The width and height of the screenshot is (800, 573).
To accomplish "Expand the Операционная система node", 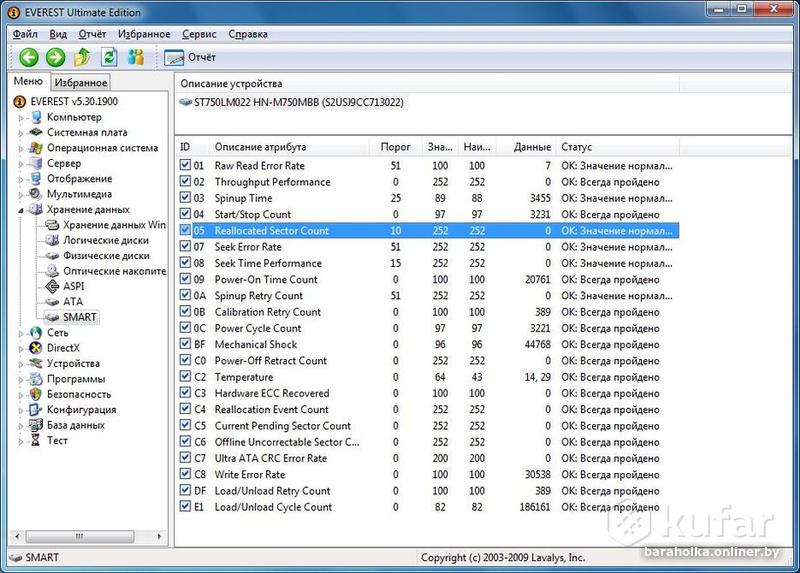I will [21, 149].
